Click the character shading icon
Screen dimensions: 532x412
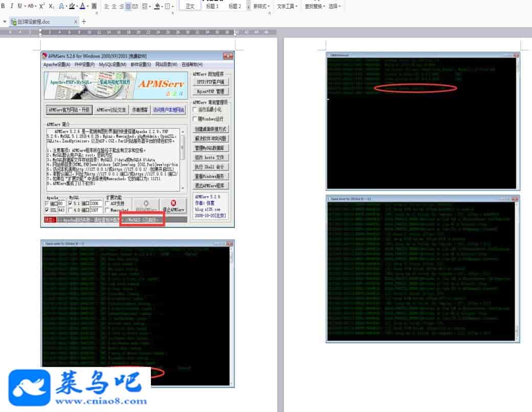pyautogui.click(x=95, y=6)
